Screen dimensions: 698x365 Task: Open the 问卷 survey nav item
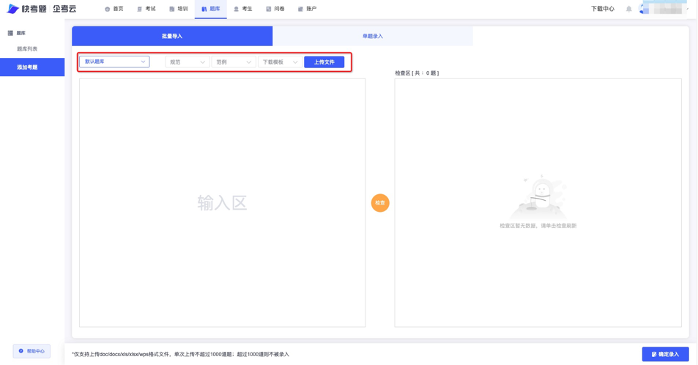click(x=275, y=9)
